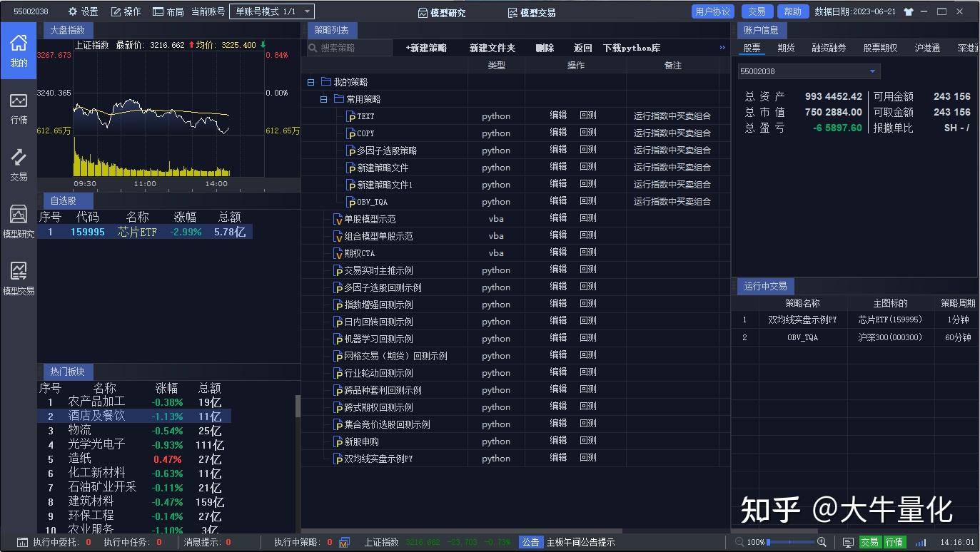This screenshot has height=552, width=980.
Task: Open the 设置 settings gear icon
Action: [71, 11]
